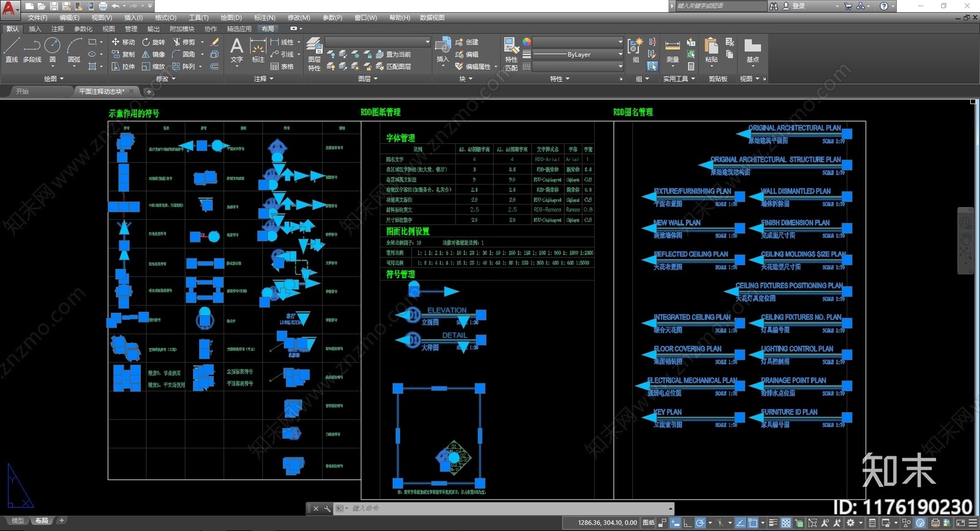The width and height of the screenshot is (980, 531).
Task: Expand the Draw (绘图) panel
Action: [54, 78]
